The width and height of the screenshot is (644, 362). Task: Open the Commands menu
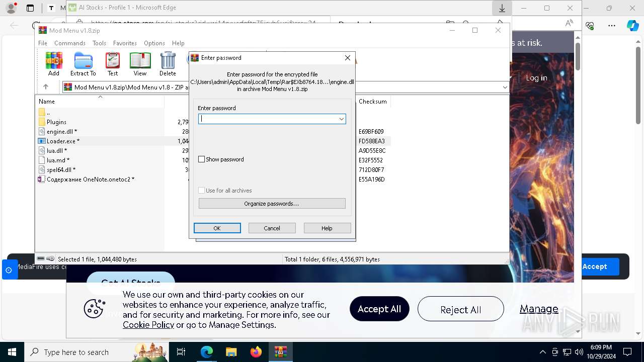click(x=70, y=43)
